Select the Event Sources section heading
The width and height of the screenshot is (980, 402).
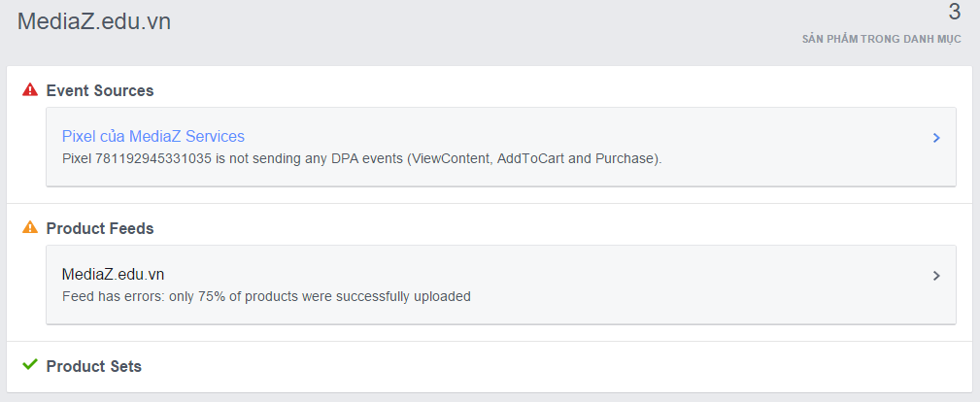[100, 90]
